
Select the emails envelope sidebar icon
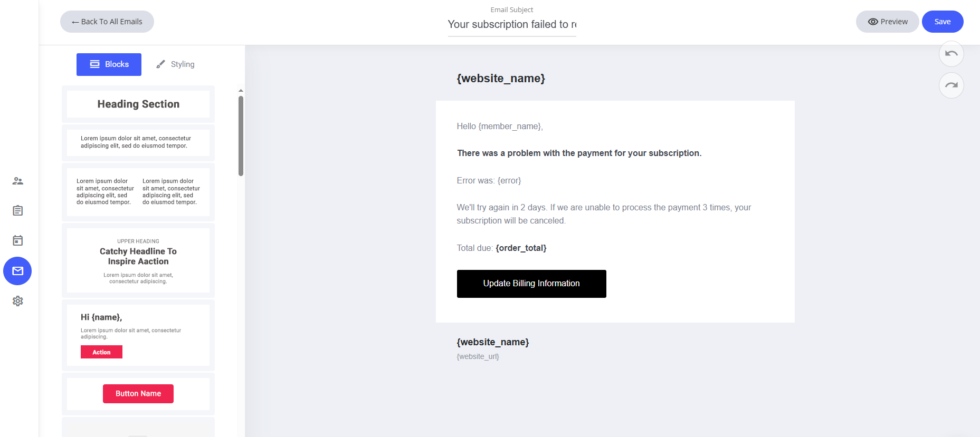17,271
